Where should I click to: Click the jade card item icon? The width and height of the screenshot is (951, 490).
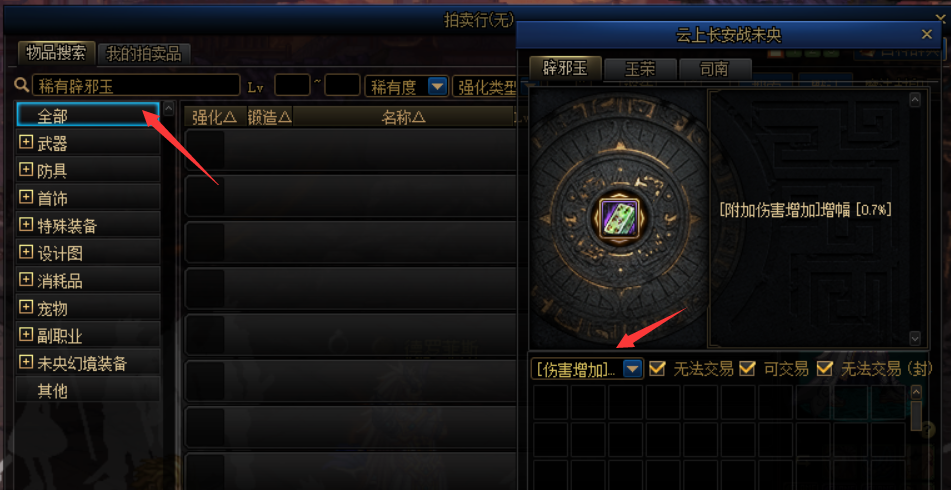tap(614, 218)
